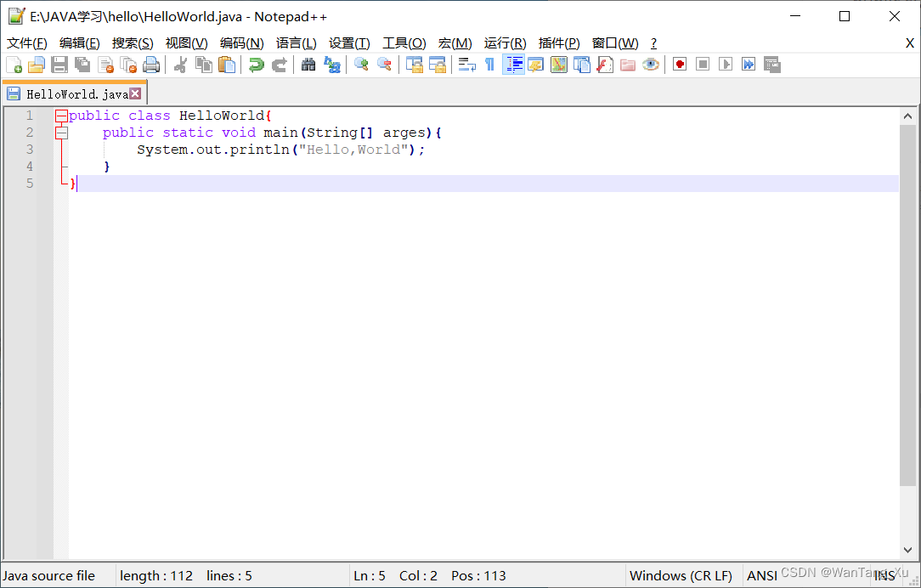
Task: Close the current document toolbar icon
Action: point(105,65)
